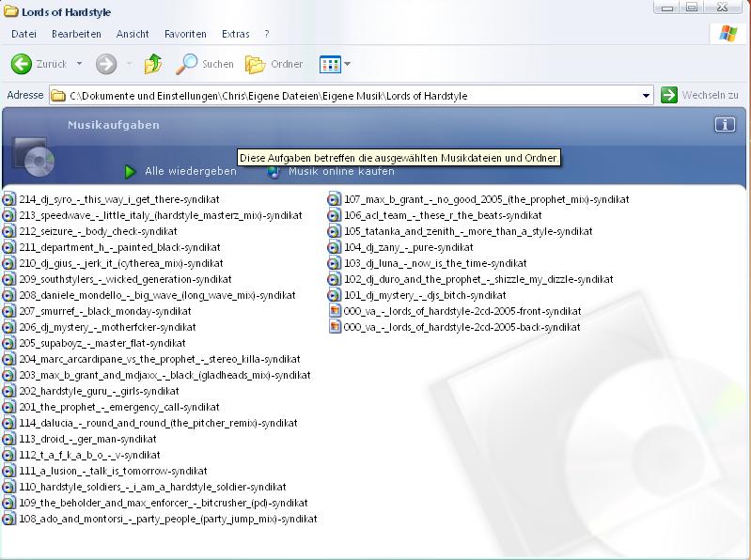The height and width of the screenshot is (560, 751).
Task: Select file 205_supaboyz master_flat-syndikat
Action: (x=102, y=343)
